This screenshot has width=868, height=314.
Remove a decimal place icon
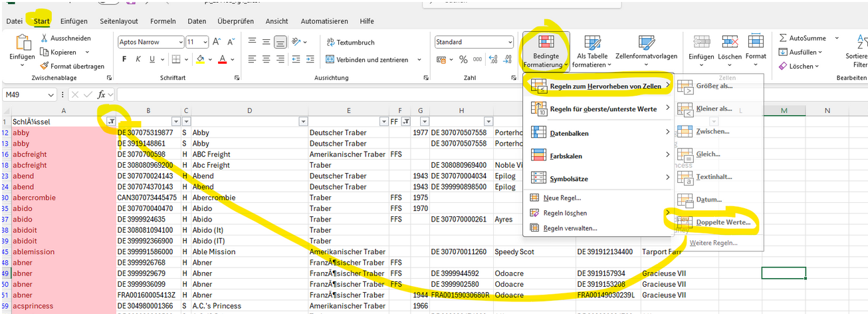tap(508, 59)
